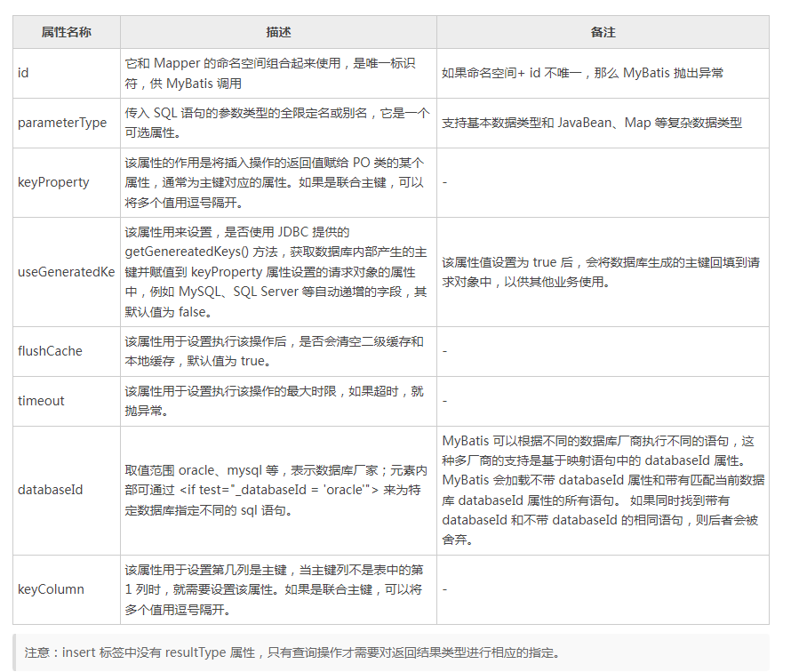Click the 属性名称 column header
This screenshot has height=672, width=791.
click(x=66, y=32)
